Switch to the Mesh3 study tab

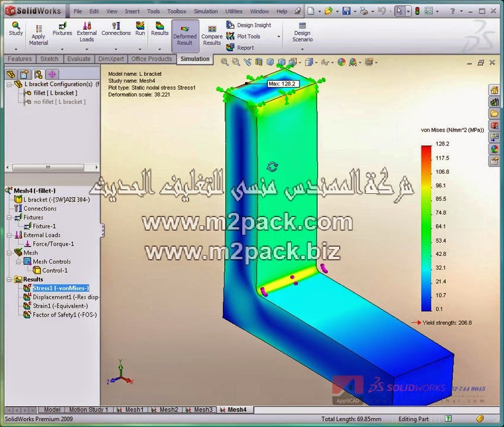[200, 410]
